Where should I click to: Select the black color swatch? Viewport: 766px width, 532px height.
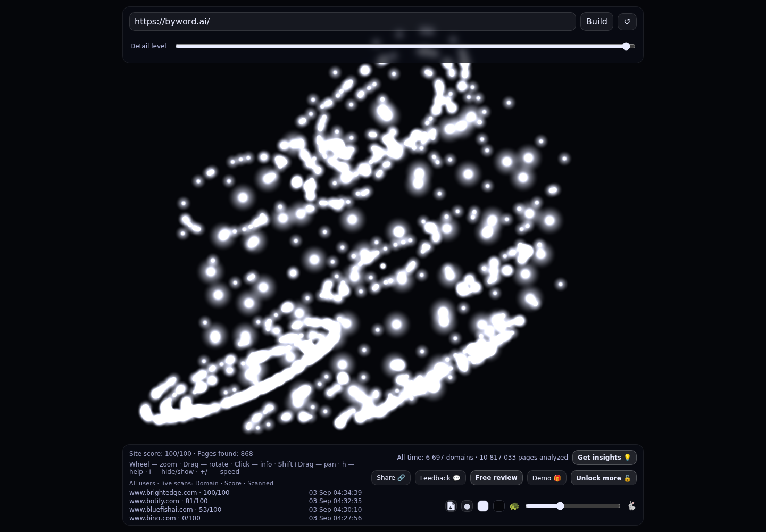499,506
